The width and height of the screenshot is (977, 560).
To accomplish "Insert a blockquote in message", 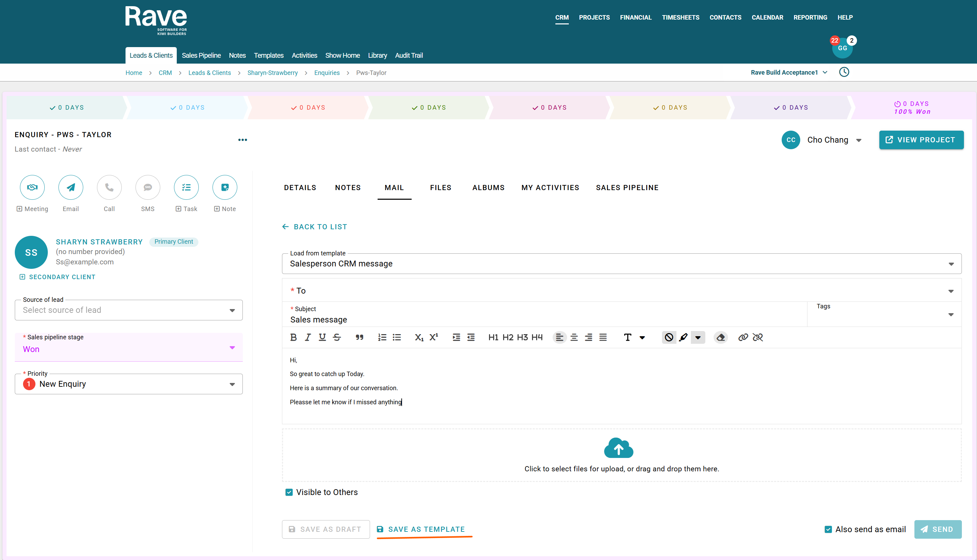I will 359,337.
